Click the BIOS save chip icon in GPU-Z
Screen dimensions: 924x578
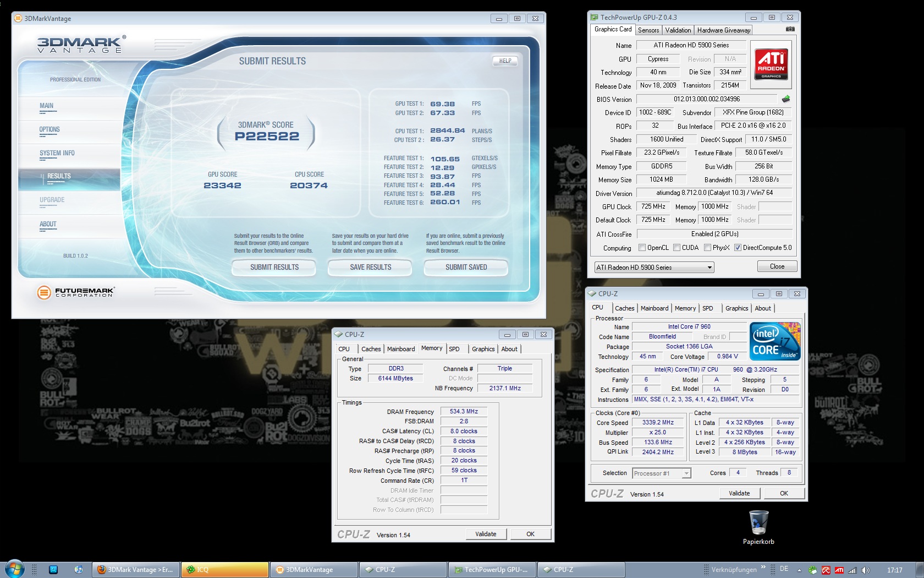click(786, 99)
